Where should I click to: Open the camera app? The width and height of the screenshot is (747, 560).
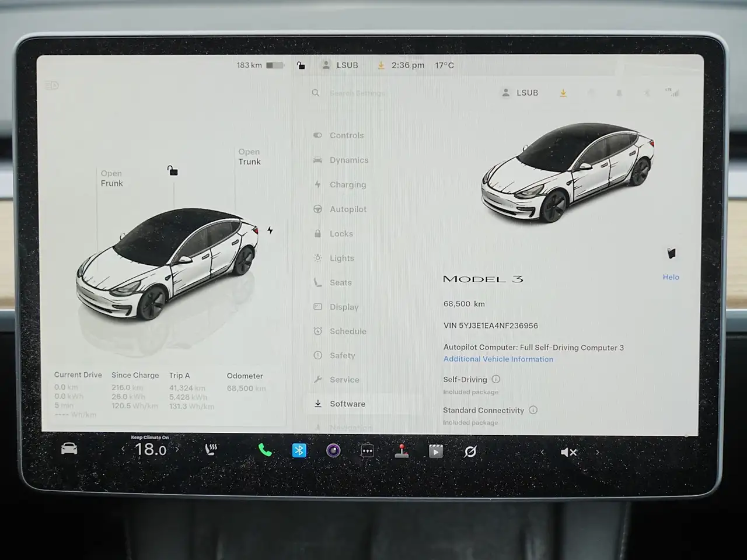[x=333, y=450]
